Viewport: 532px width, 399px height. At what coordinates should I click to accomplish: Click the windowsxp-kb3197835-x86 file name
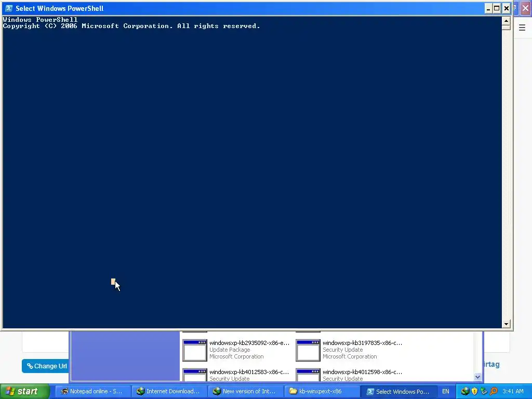[362, 343]
